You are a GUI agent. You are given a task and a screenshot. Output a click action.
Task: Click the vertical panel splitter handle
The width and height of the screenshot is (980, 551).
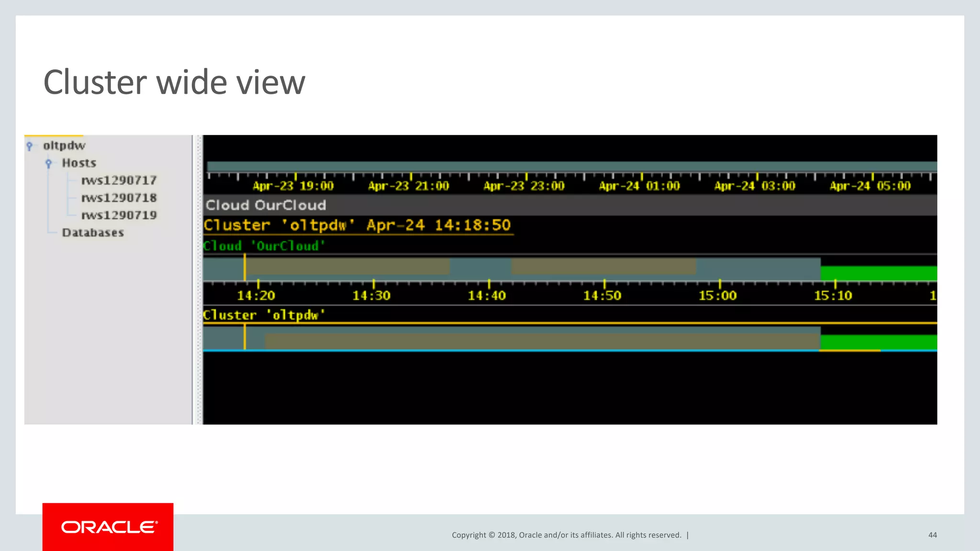[x=198, y=280]
